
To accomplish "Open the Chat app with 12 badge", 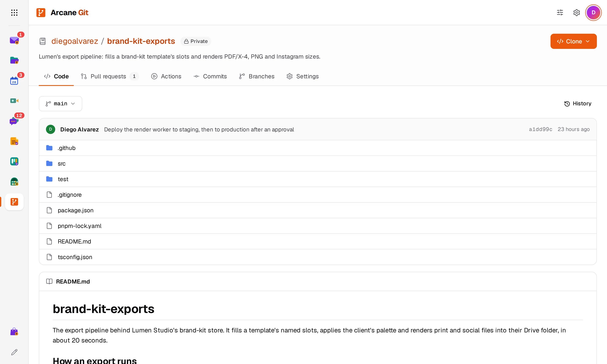I will (x=14, y=121).
